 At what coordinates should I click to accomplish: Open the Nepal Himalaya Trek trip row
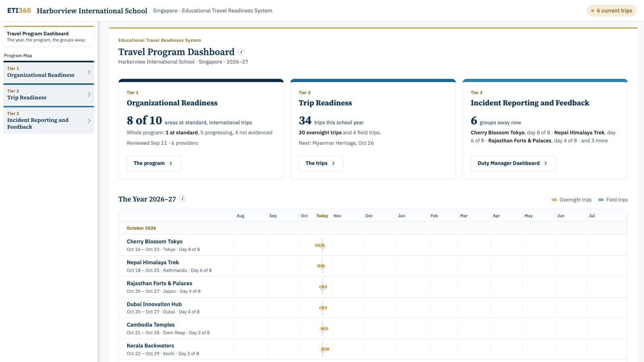pos(373,266)
